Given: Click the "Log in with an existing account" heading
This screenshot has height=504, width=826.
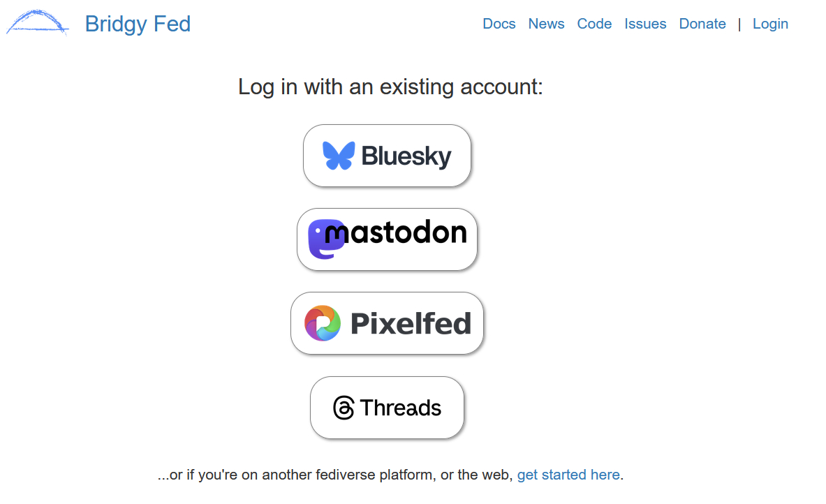Looking at the screenshot, I should [390, 87].
